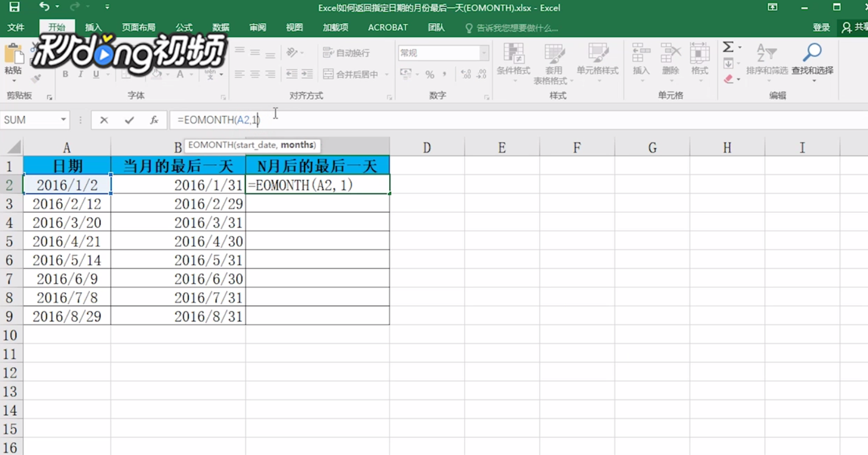This screenshot has height=455, width=868.
Task: Toggle 自动换行 wrap text
Action: 346,52
